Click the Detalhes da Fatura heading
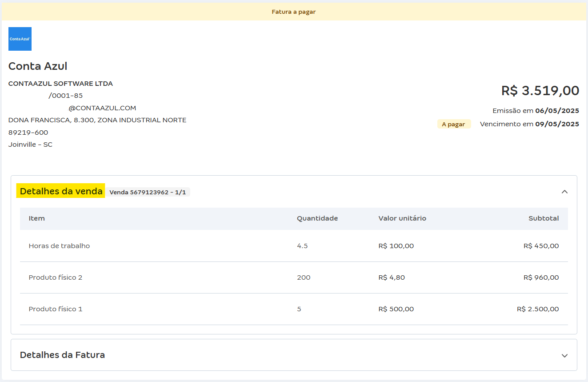588x382 pixels. (63, 355)
